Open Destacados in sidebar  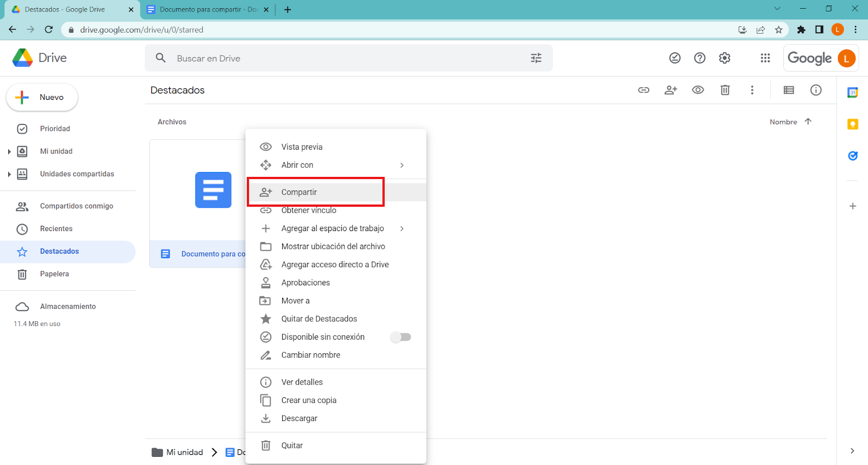tap(68, 252)
